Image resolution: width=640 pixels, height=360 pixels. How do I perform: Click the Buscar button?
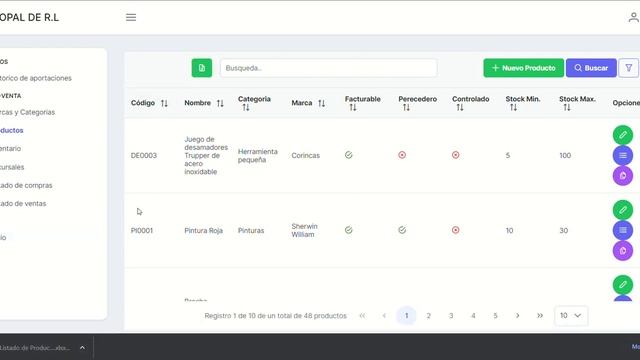click(591, 68)
